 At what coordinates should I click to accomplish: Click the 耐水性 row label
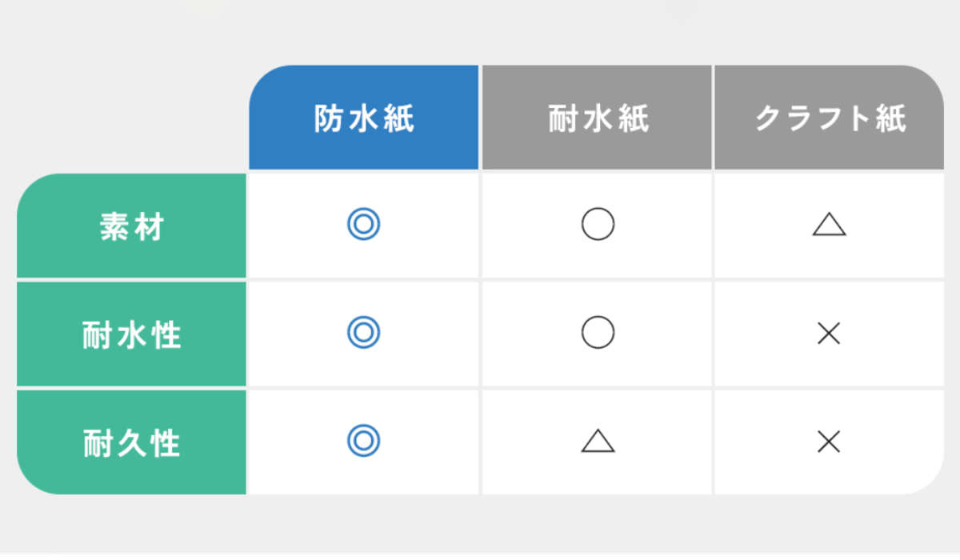[x=132, y=334]
